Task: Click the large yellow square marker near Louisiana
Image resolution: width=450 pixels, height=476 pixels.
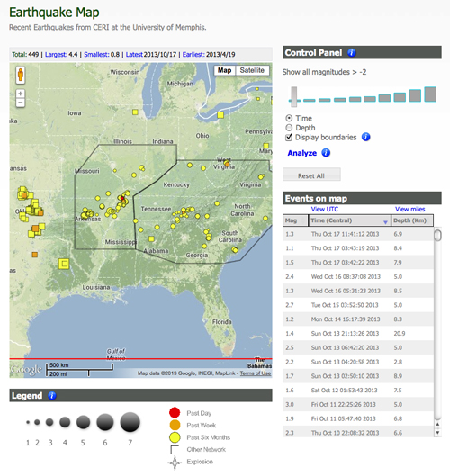Action: [x=64, y=264]
